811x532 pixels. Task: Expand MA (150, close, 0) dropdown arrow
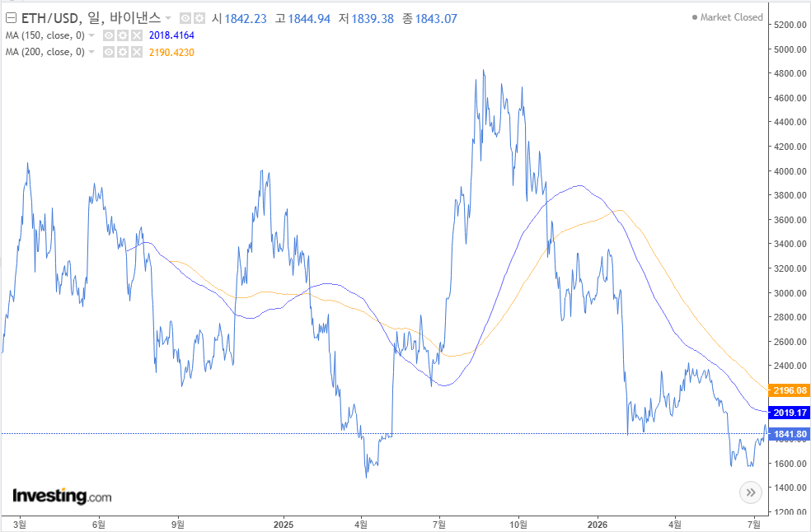[x=91, y=35]
